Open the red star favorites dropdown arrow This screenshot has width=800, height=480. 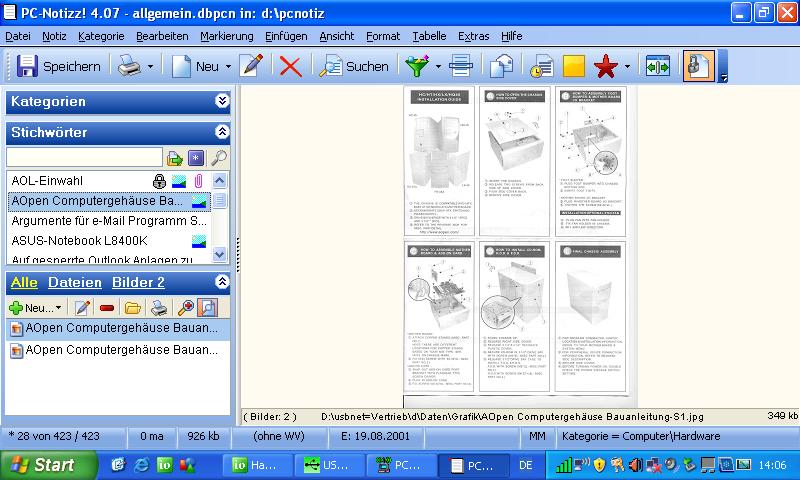point(626,67)
